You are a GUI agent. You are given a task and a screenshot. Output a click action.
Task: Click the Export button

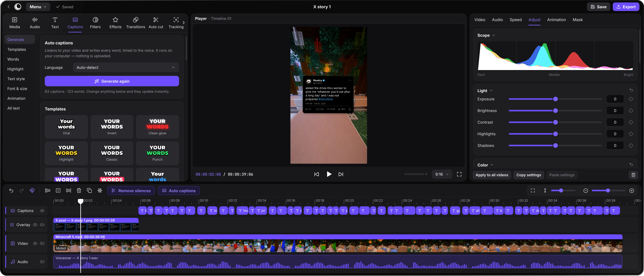coord(626,7)
